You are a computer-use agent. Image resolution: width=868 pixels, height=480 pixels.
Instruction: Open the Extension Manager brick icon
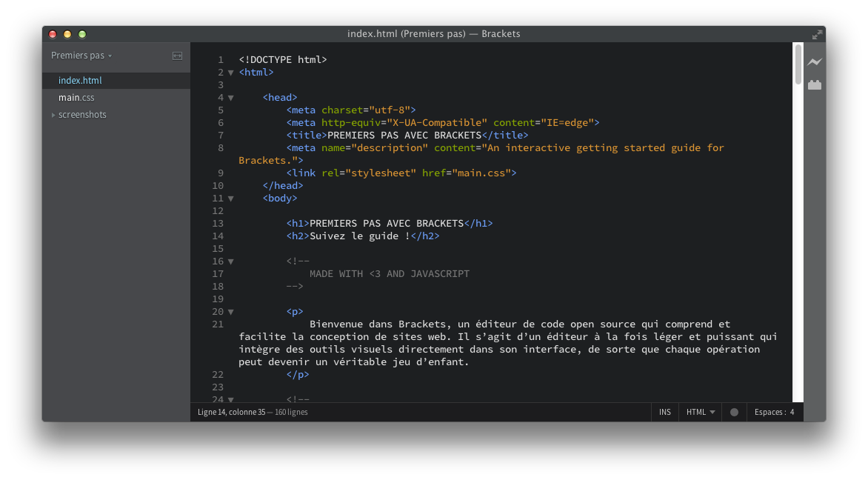[x=814, y=84]
